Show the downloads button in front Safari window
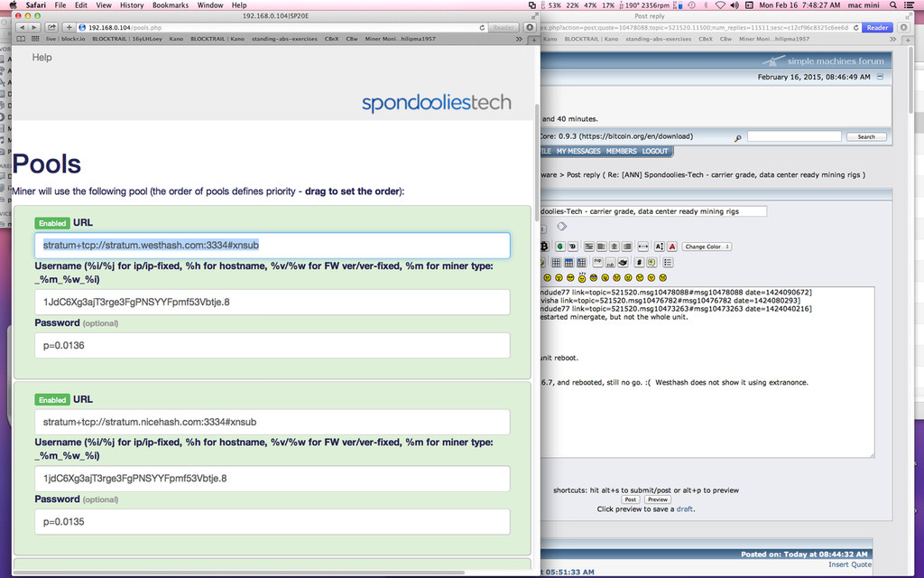The height and width of the screenshot is (578, 924). coord(529,27)
